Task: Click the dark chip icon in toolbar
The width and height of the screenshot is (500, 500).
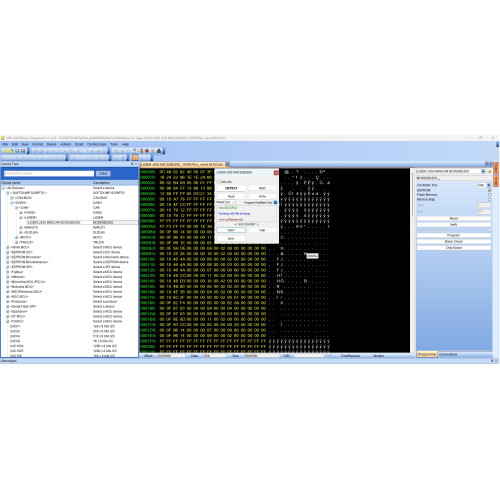Action: coord(159,151)
